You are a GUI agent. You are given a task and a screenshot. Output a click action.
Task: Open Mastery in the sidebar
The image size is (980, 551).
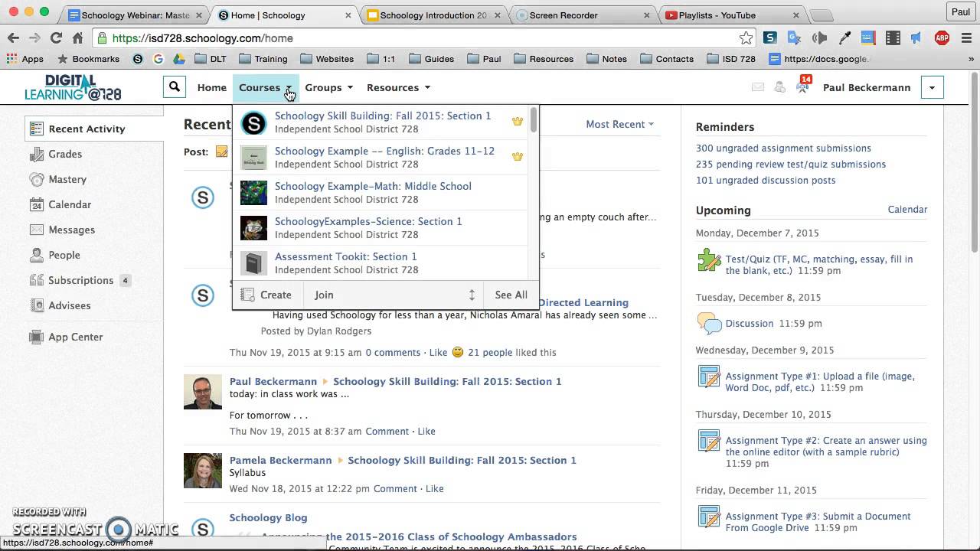67,179
